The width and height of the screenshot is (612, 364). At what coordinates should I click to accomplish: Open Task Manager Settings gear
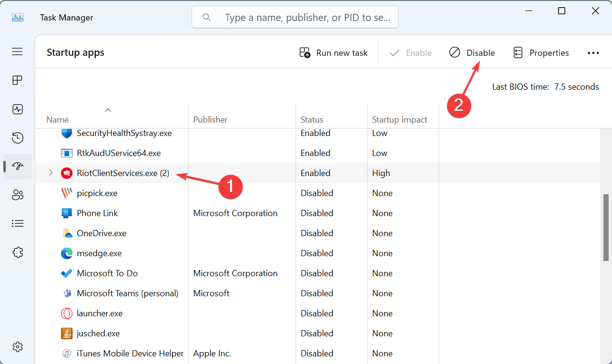[x=18, y=346]
